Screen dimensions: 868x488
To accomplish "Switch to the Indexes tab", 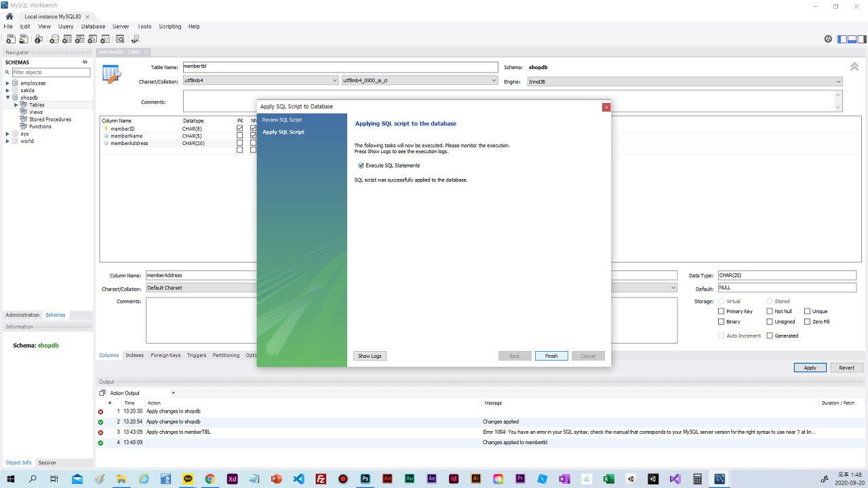I will (134, 355).
